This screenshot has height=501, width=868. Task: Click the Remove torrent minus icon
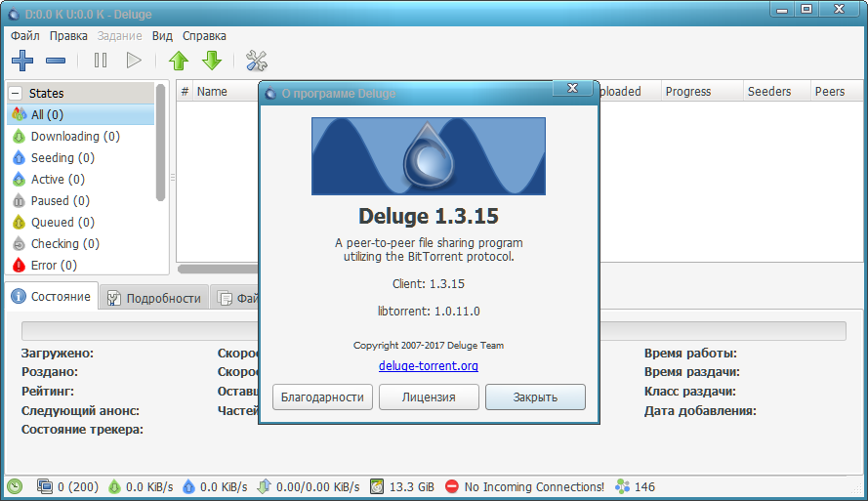click(x=56, y=61)
